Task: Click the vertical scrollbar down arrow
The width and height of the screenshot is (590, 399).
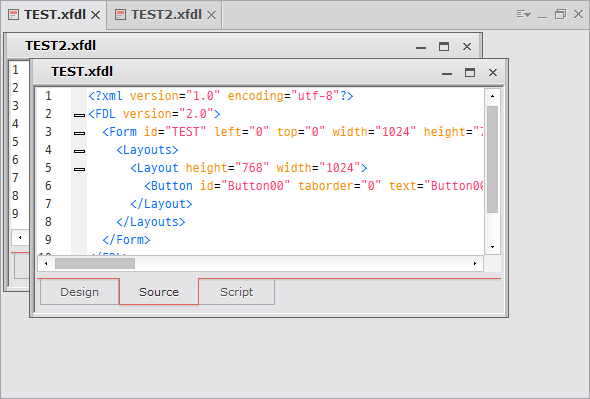Action: (x=492, y=247)
